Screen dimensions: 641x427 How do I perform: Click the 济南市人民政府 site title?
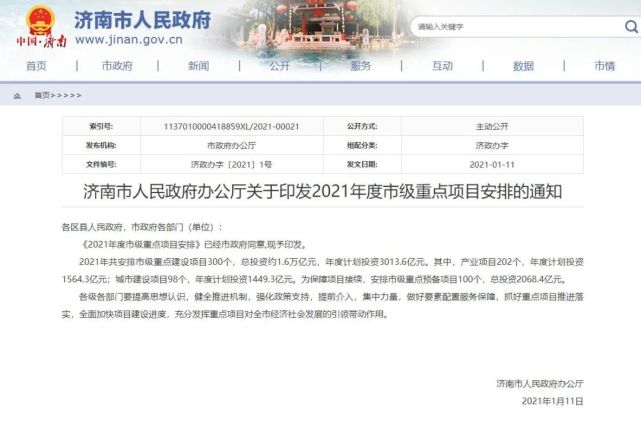click(x=142, y=20)
